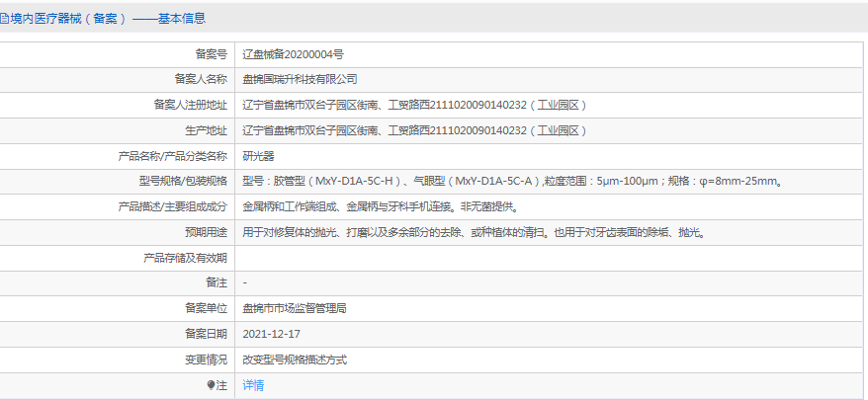Image resolution: width=868 pixels, height=400 pixels.
Task: Select the address value in 备案人注册地址 row
Action: [414, 105]
